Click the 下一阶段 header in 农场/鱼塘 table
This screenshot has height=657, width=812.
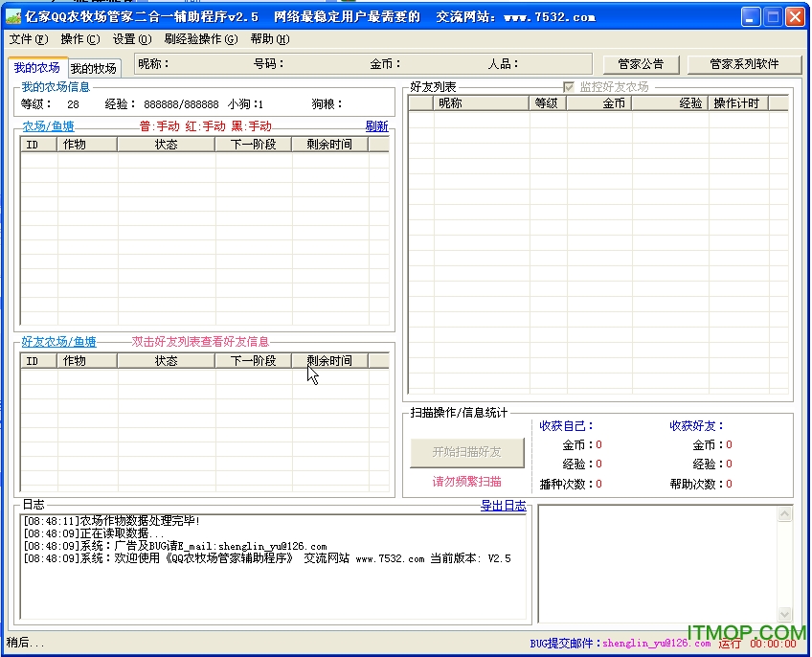pyautogui.click(x=254, y=144)
